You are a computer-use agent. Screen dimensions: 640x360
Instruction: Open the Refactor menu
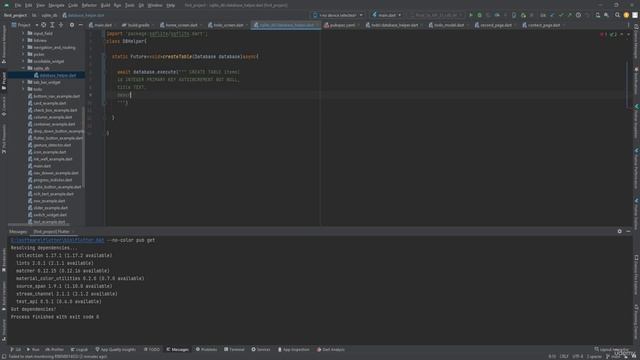click(x=89, y=5)
